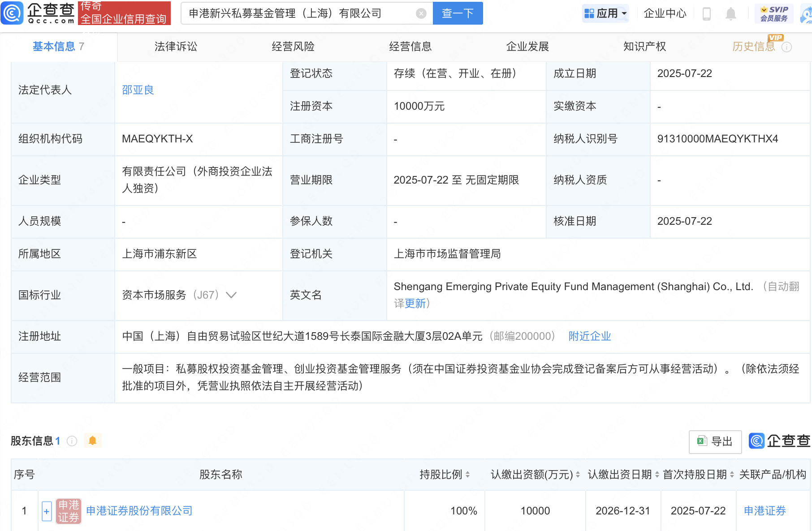Viewport: 812px width, 531px height.
Task: Expand shareholder row with plus icon
Action: pyautogui.click(x=47, y=511)
